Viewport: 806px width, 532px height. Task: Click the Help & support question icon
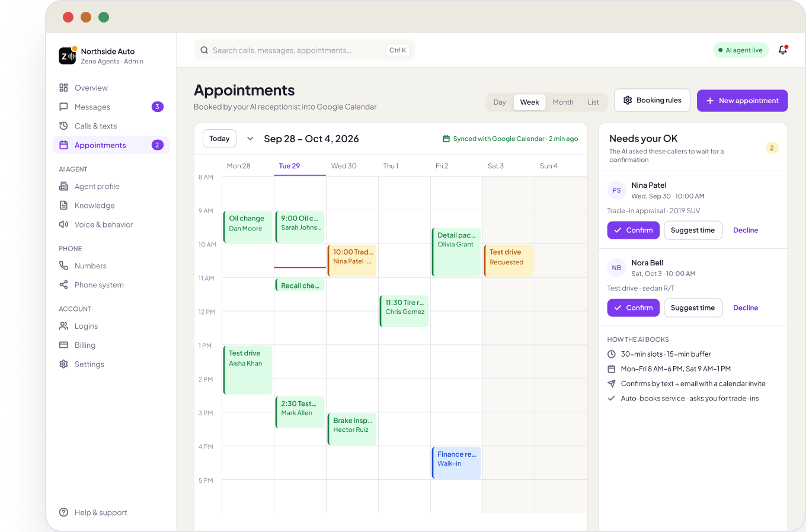click(x=63, y=512)
